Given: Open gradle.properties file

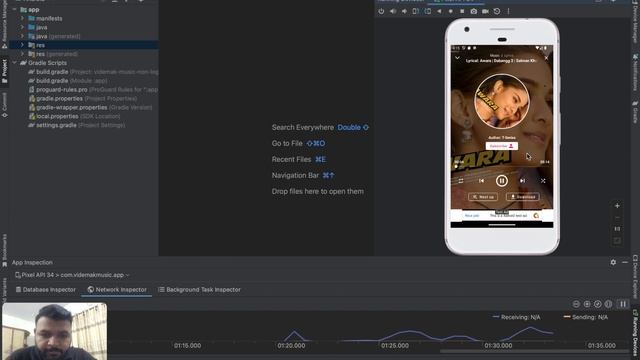Looking at the screenshot, I should point(82,98).
